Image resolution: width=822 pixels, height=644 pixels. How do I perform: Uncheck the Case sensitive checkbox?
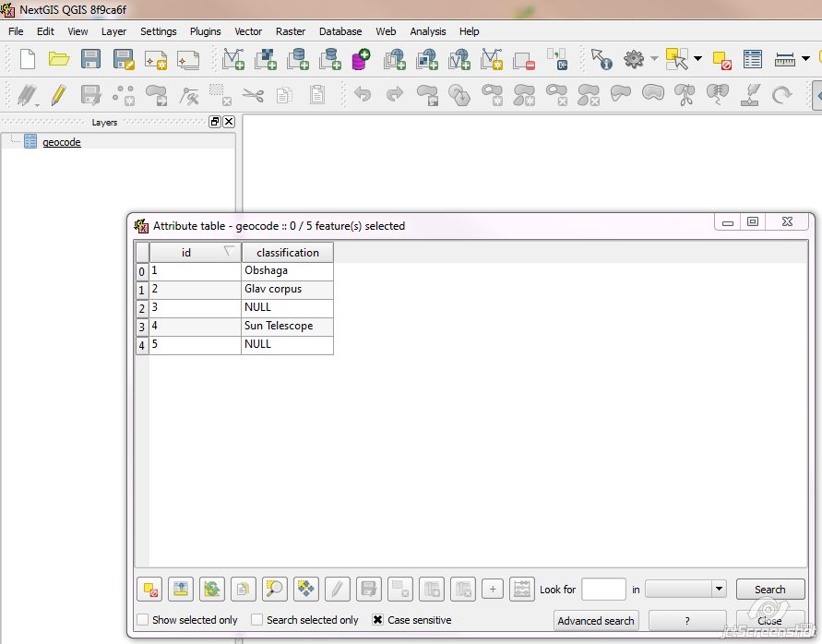point(377,620)
